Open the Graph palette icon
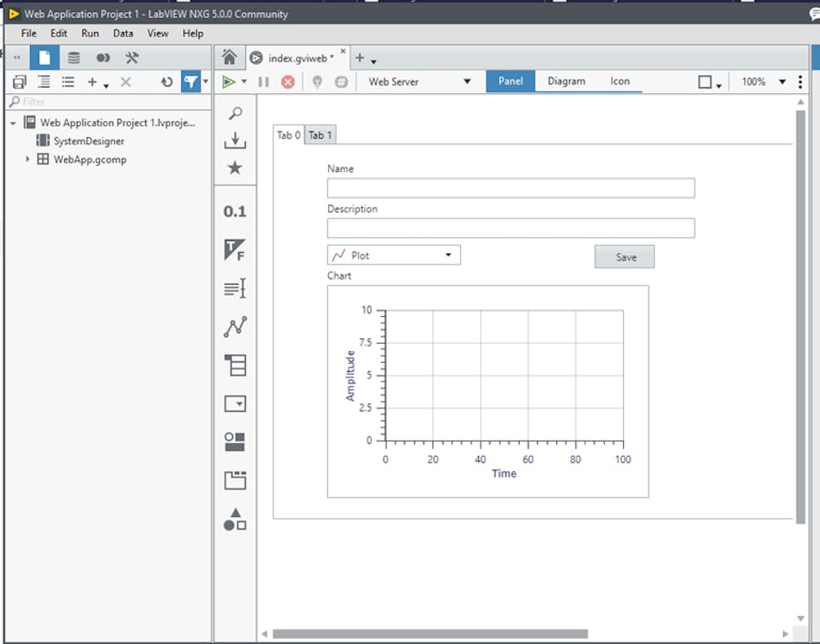Image resolution: width=820 pixels, height=644 pixels. (235, 327)
